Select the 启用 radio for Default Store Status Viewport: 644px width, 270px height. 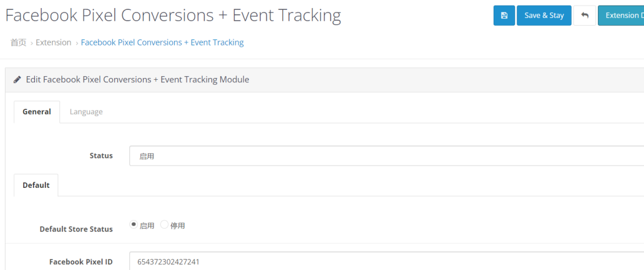click(134, 225)
